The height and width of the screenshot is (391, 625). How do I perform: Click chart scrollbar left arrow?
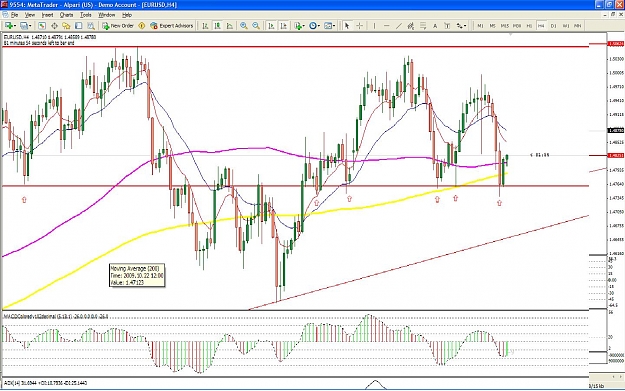[x=613, y=377]
